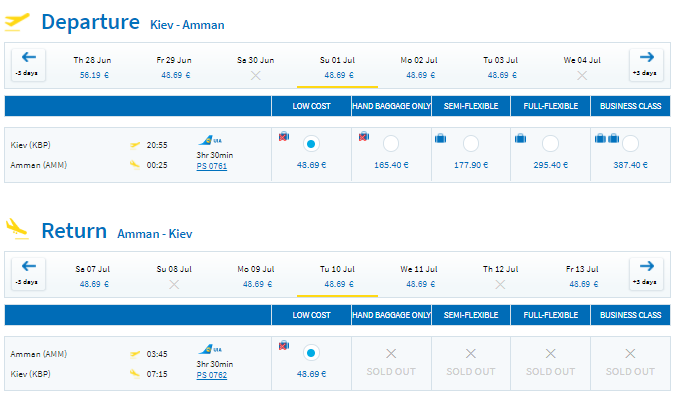Click return previous 3 days arrow
Image resolution: width=677 pixels, height=394 pixels.
pos(28,274)
